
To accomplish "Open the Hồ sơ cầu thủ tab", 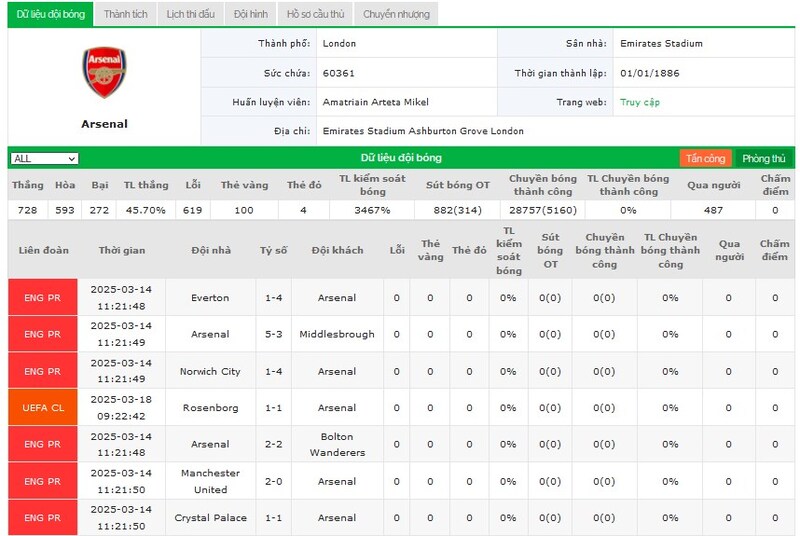I will (315, 14).
